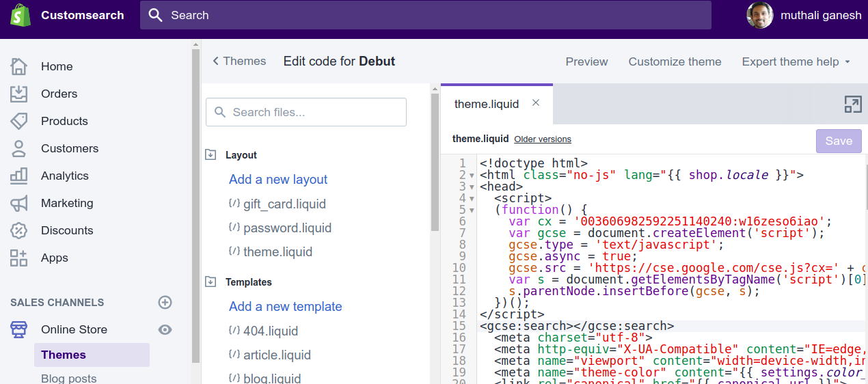
Task: Click the Shopify bag logo
Action: (21, 15)
